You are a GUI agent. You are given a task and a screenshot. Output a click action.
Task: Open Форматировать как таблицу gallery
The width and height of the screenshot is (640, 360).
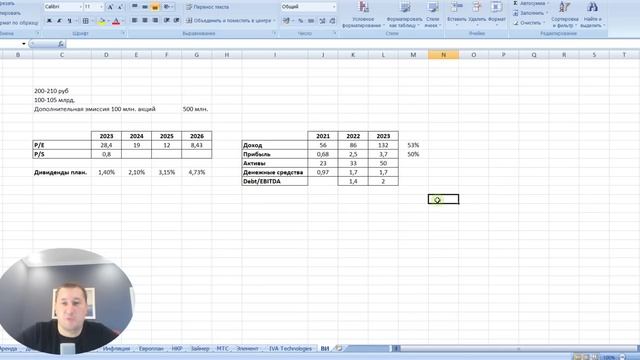404,15
